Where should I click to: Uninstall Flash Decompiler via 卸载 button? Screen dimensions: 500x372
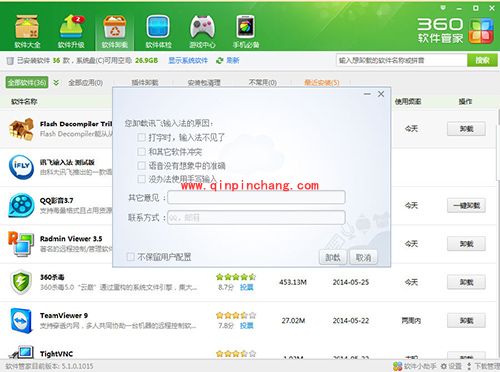coord(466,129)
